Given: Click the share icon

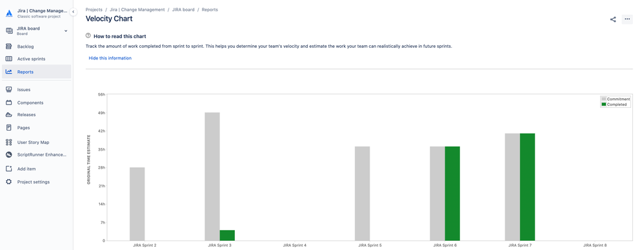Looking at the screenshot, I should 613,19.
